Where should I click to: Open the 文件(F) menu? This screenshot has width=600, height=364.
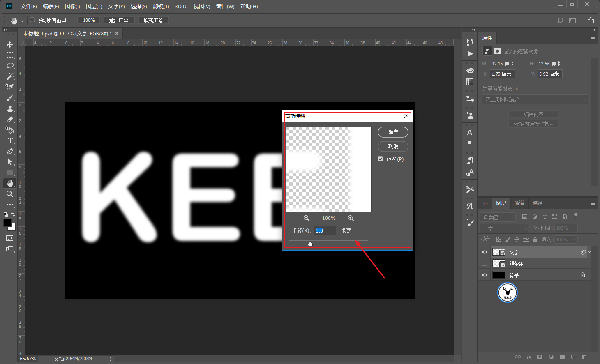(x=28, y=7)
